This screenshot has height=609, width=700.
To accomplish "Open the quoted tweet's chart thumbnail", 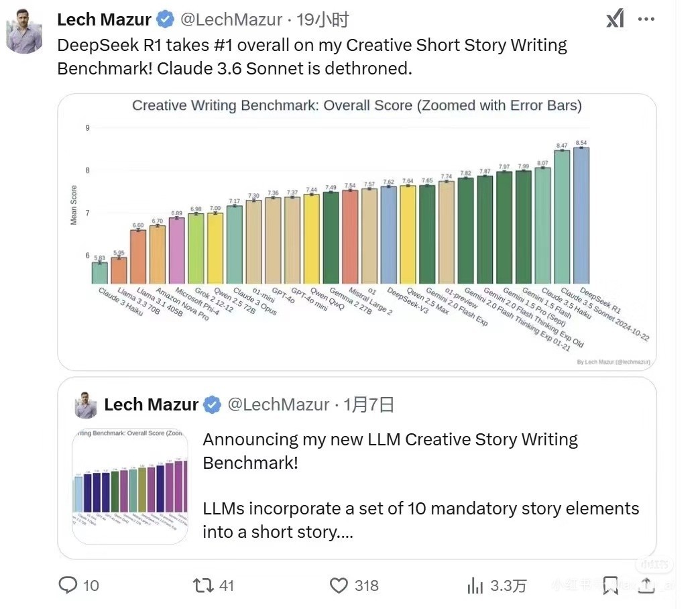I will point(130,486).
